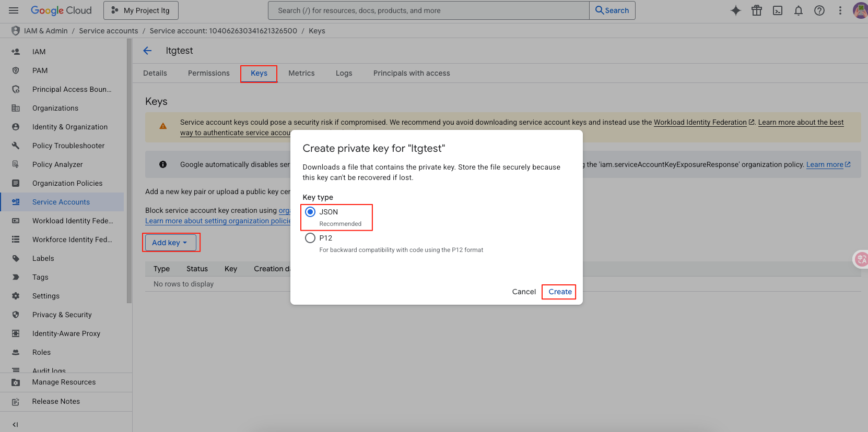The height and width of the screenshot is (432, 868).
Task: Open the more options vertical dots menu
Action: 840,10
